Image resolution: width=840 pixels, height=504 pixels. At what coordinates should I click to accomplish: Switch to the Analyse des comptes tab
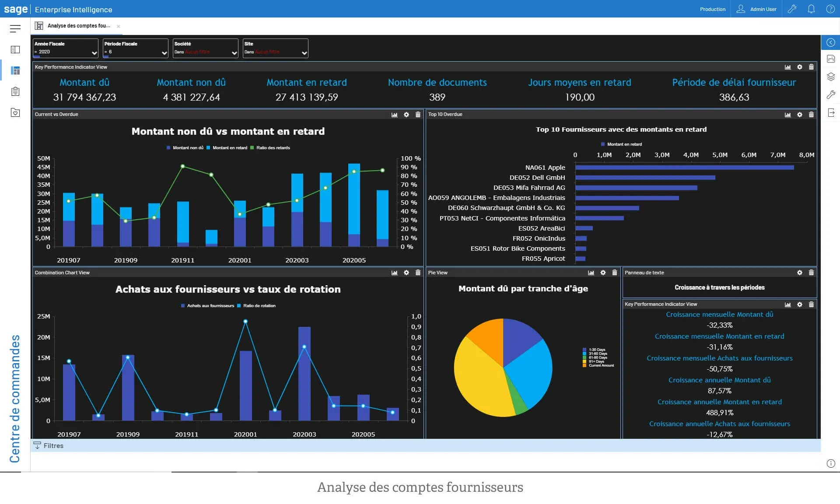[79, 26]
